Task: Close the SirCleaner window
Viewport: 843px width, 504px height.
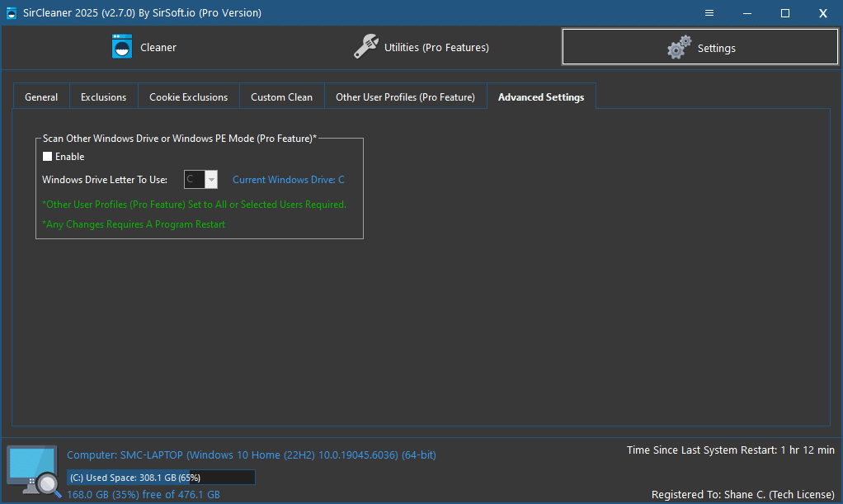Action: [823, 13]
